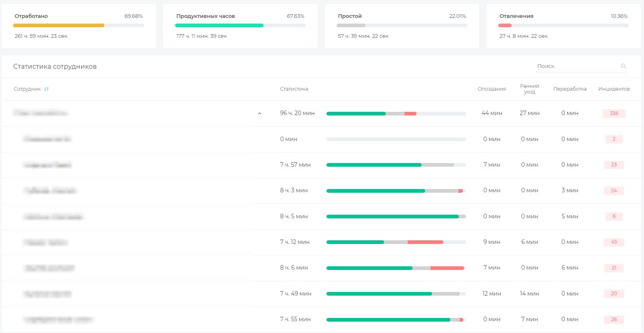
Task: Open the incidents badge showing 26
Action: 614,320
